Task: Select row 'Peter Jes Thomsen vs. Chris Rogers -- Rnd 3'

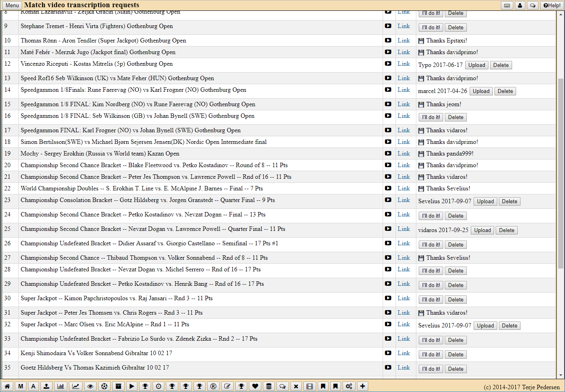Action: tap(279, 313)
